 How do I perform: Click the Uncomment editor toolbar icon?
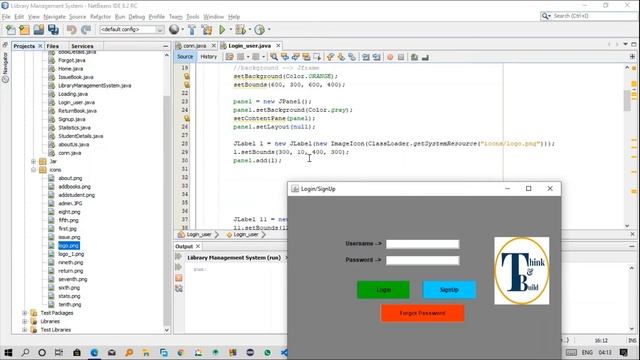coord(425,57)
